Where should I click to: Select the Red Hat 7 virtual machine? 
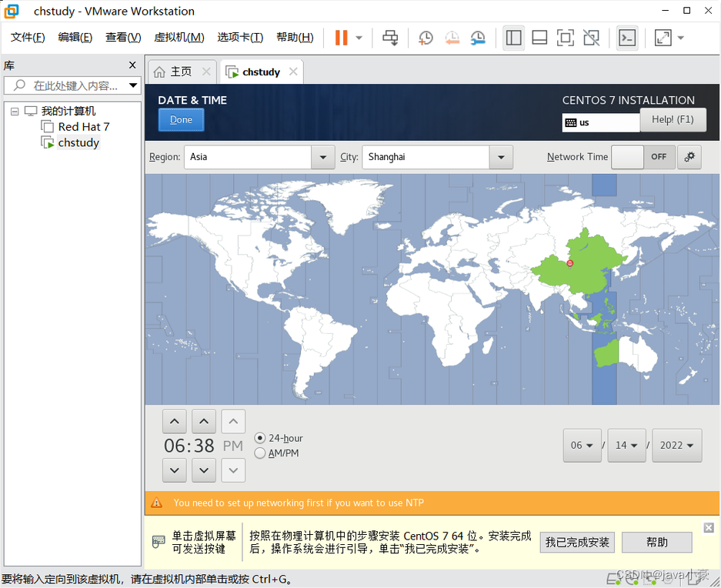click(83, 126)
